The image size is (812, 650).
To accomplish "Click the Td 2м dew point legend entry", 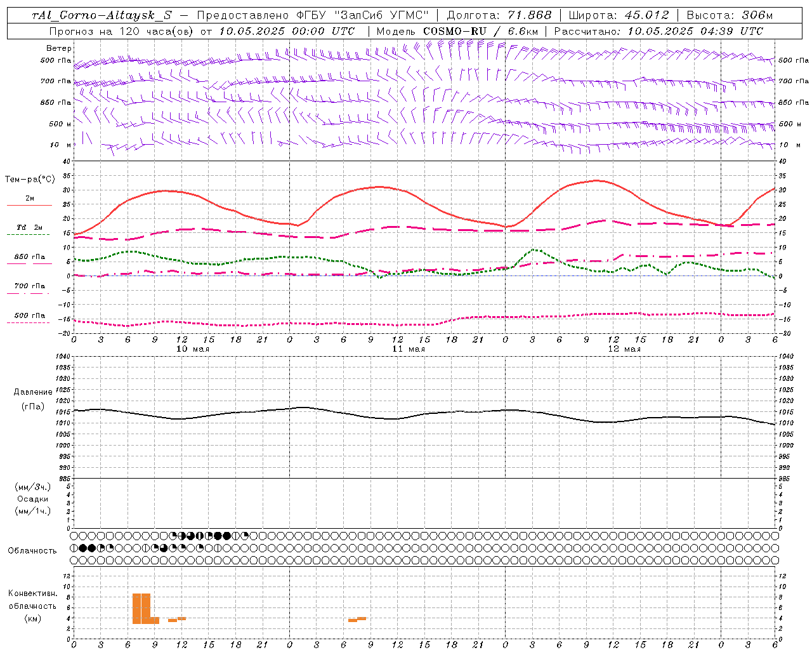I will tap(29, 227).
